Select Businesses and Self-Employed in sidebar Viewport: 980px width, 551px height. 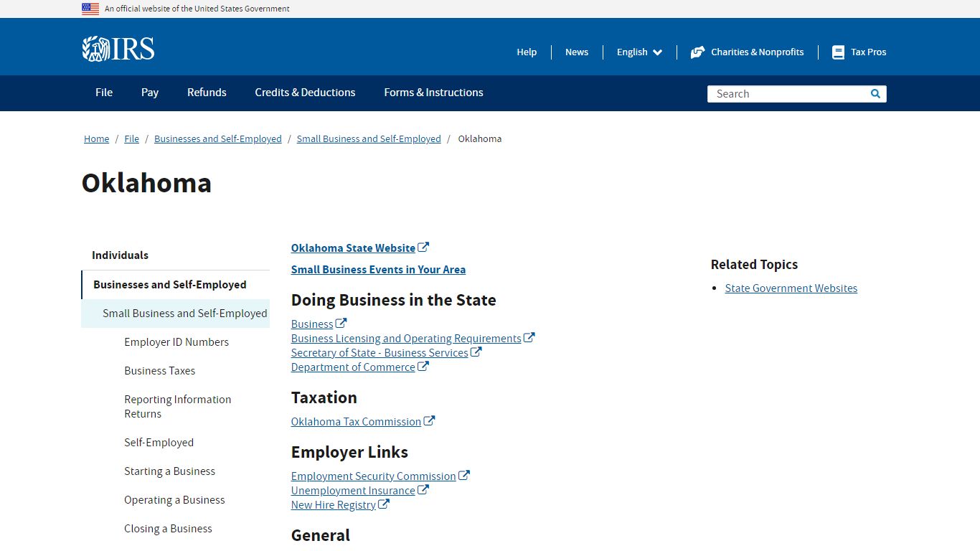point(170,285)
